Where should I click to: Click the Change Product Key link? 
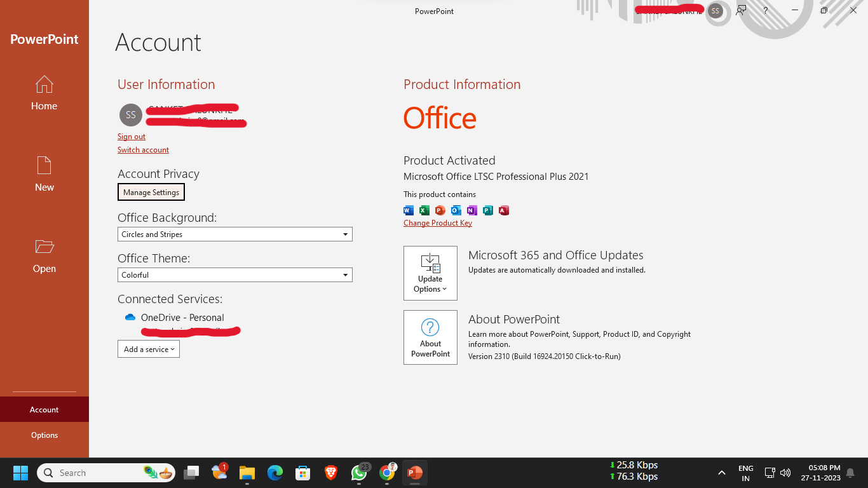tap(438, 223)
